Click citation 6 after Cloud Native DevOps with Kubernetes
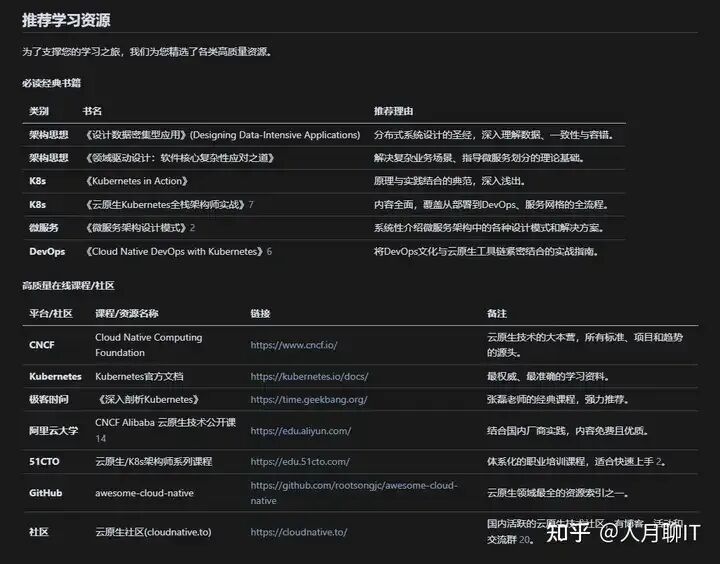The width and height of the screenshot is (720, 564). 269,252
